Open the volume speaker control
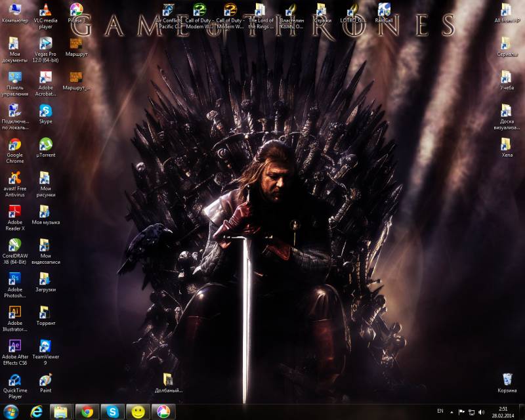The height and width of the screenshot is (420, 525). tap(481, 412)
